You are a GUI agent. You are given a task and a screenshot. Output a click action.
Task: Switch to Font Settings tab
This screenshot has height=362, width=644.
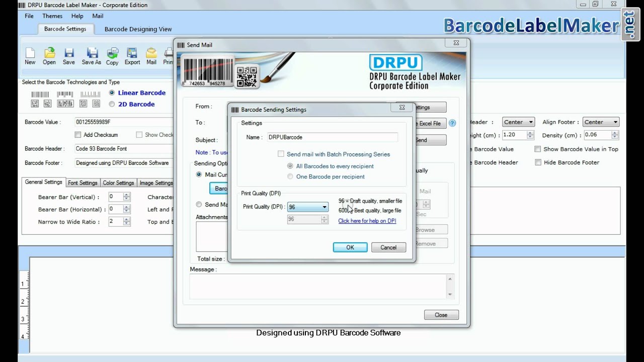pos(83,183)
